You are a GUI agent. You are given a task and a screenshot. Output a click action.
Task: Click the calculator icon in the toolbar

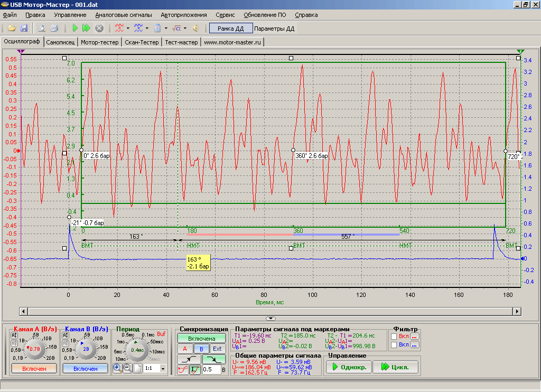157,29
